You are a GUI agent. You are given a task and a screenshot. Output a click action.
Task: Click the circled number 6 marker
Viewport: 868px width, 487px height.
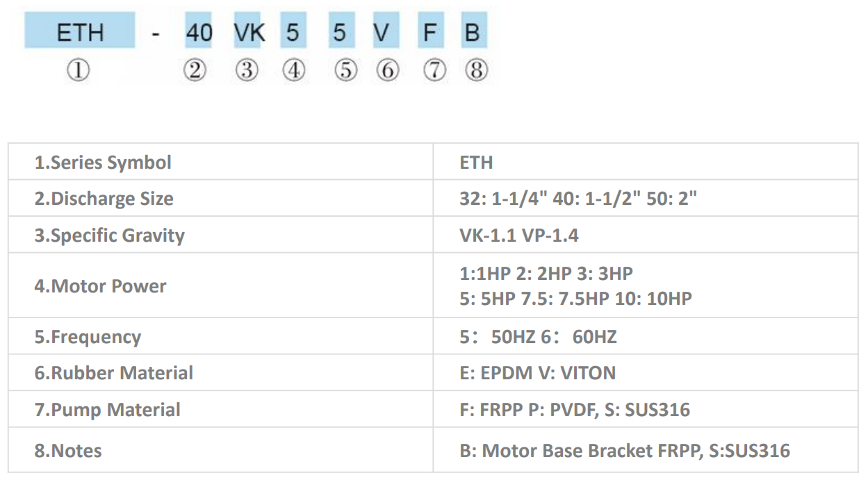click(x=387, y=71)
